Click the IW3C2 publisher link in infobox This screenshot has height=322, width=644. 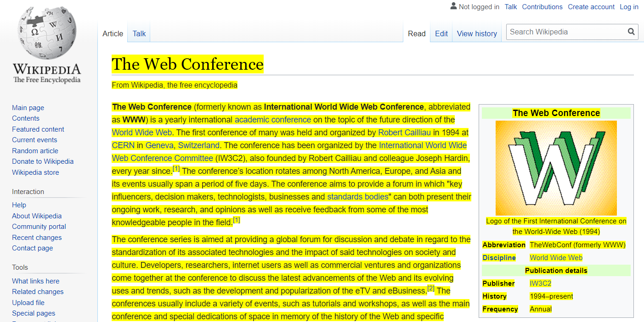click(540, 283)
